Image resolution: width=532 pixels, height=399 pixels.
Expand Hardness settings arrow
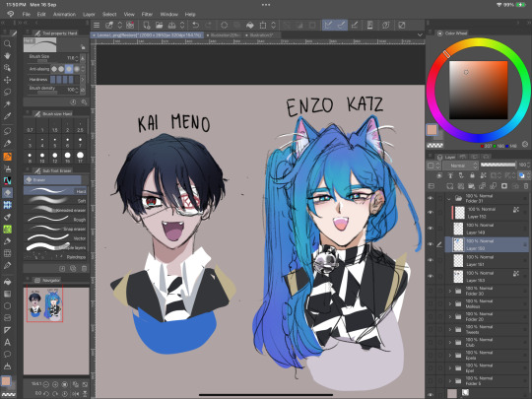point(83,80)
